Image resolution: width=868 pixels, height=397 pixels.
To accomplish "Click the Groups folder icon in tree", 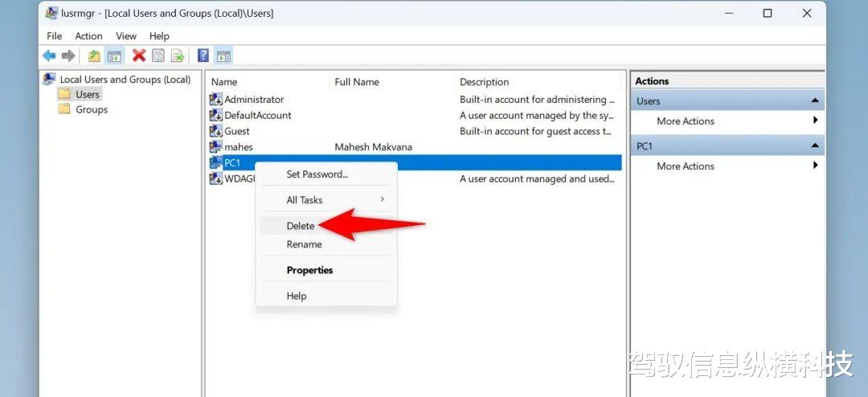I will pyautogui.click(x=65, y=109).
